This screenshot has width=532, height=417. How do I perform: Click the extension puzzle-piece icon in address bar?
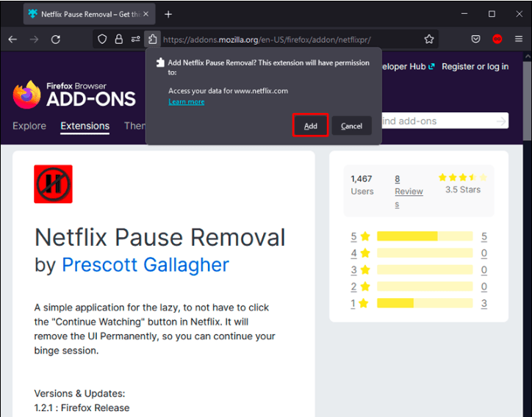click(x=152, y=40)
